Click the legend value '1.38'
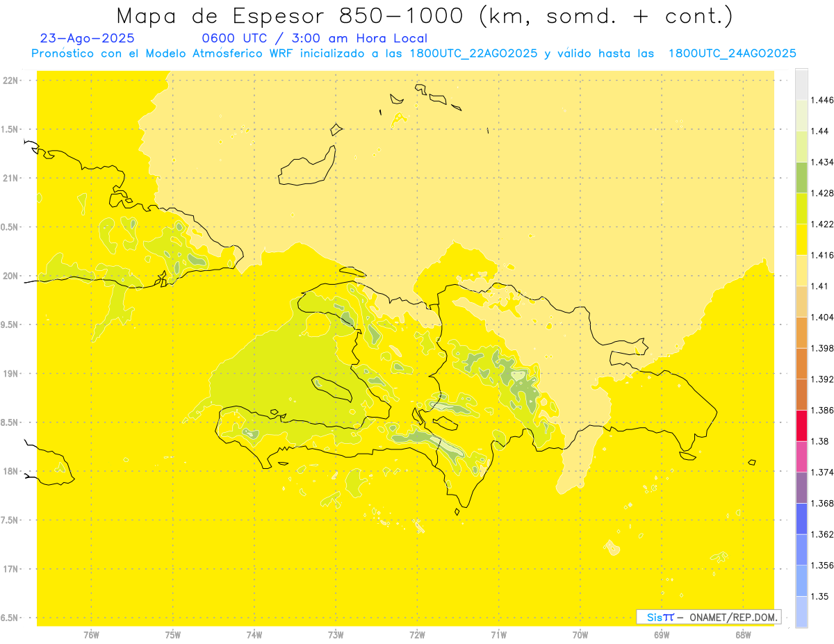 click(x=819, y=441)
